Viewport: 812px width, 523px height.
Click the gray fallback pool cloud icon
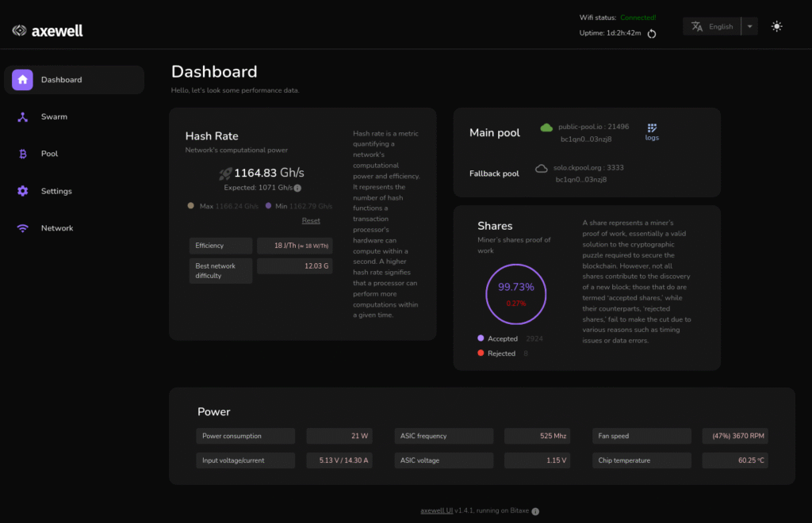pyautogui.click(x=542, y=168)
